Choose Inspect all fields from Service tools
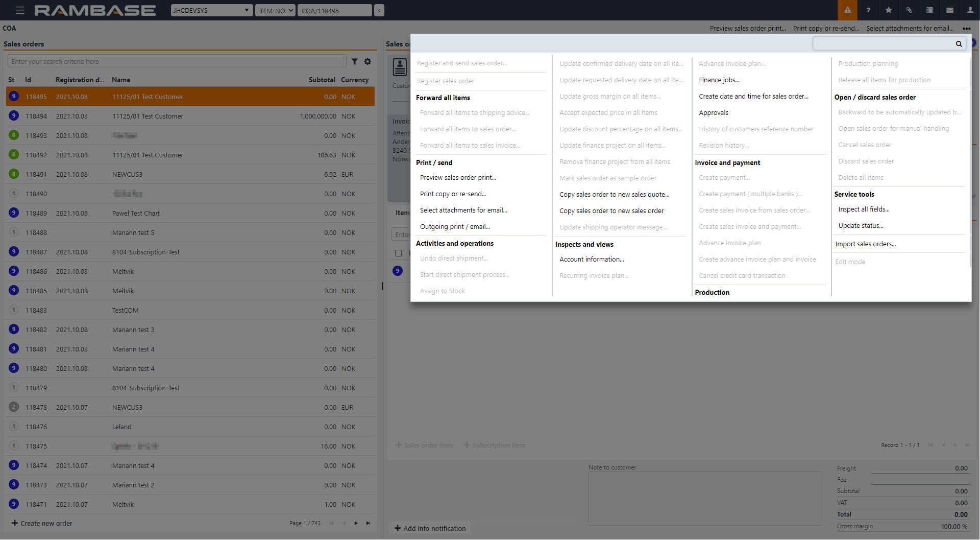This screenshot has height=540, width=980. coord(864,209)
